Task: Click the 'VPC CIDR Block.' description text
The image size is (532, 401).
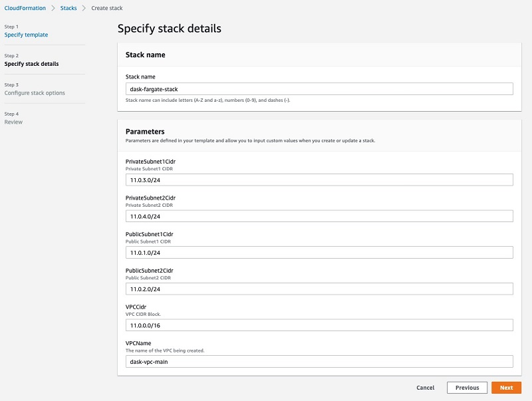Action: 143,314
